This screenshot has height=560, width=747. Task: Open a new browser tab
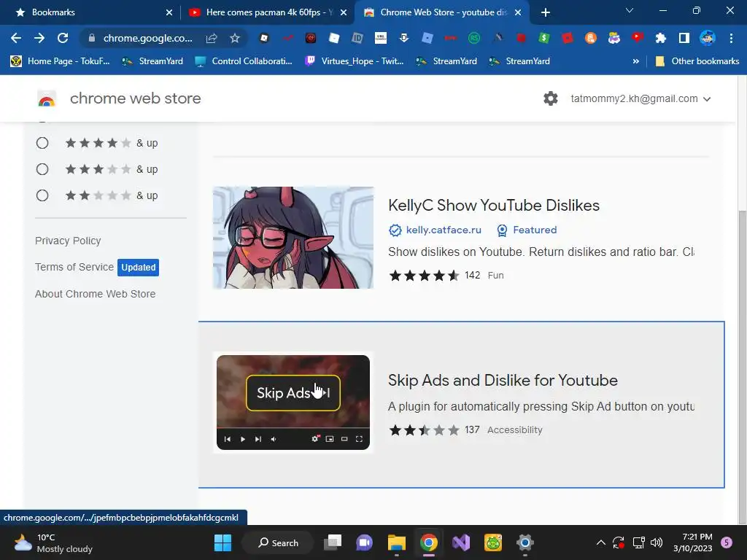click(x=546, y=12)
